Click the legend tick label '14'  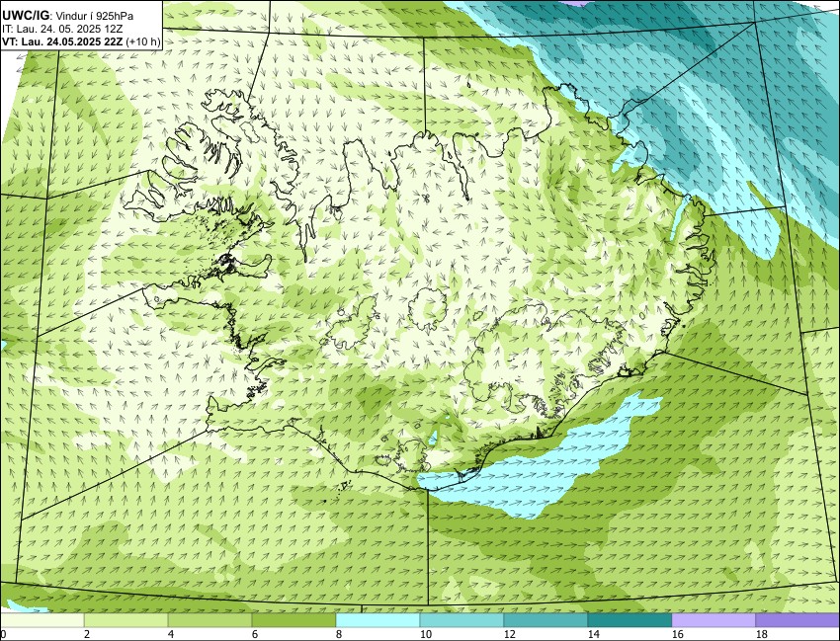[594, 634]
